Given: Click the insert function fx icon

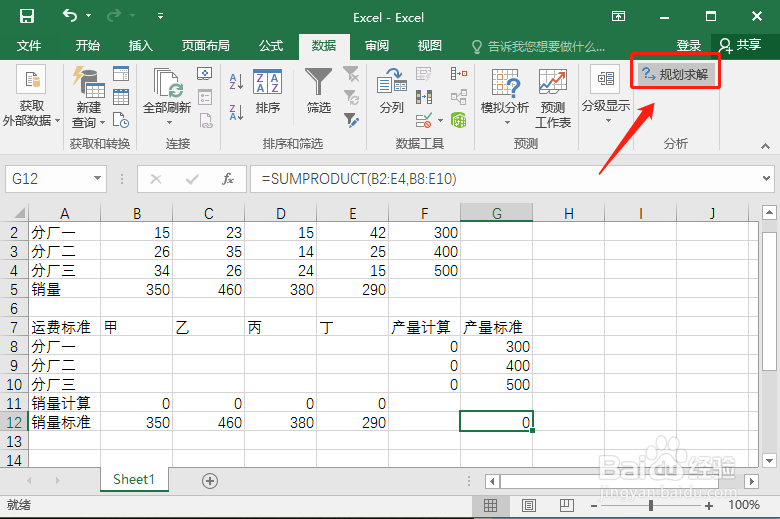Looking at the screenshot, I should pos(228,179).
